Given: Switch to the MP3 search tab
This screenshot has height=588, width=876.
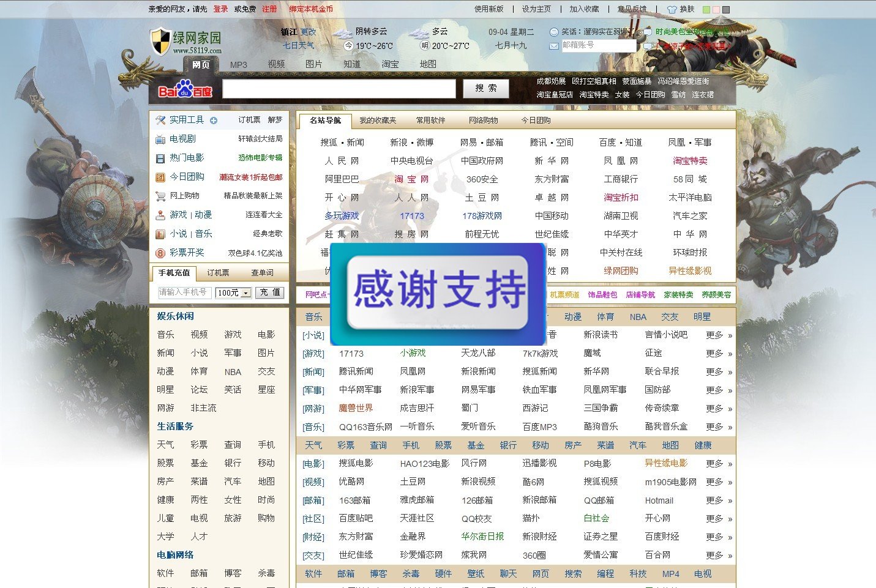Looking at the screenshot, I should (x=239, y=65).
